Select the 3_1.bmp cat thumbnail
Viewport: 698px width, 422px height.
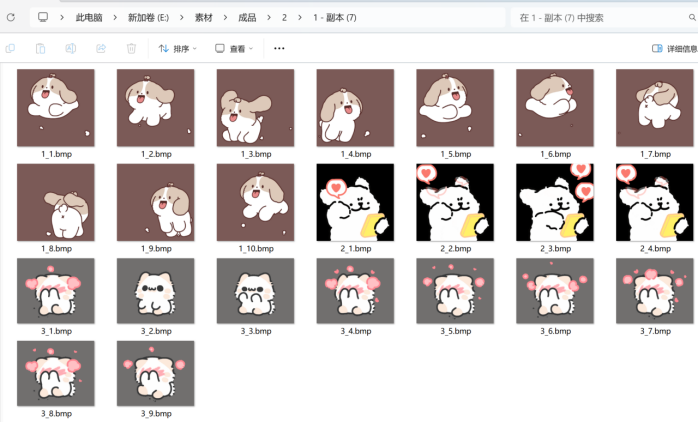[x=56, y=291]
